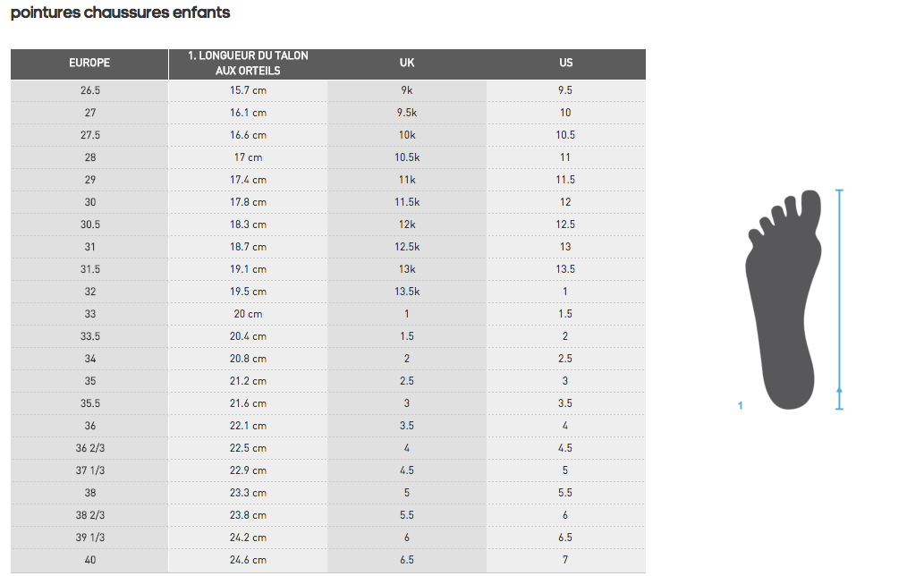Select the Europe size 39 1/3 cell

[x=89, y=538]
